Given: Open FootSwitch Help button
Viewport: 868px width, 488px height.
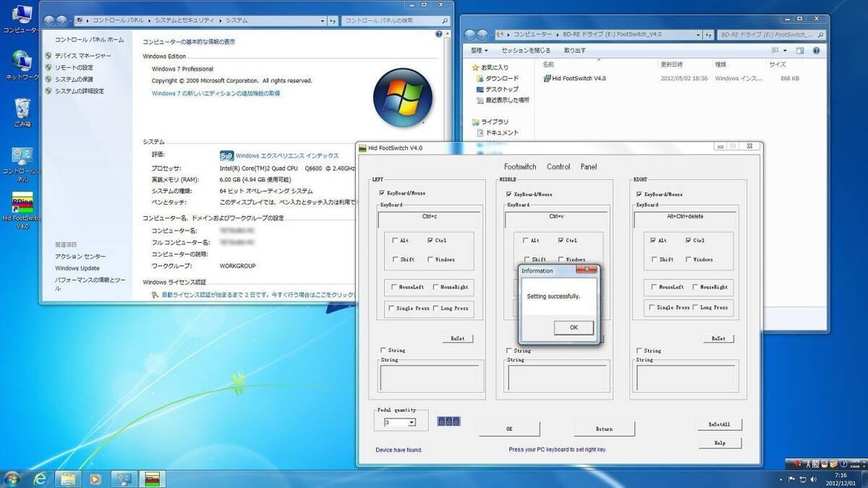Looking at the screenshot, I should [720, 442].
